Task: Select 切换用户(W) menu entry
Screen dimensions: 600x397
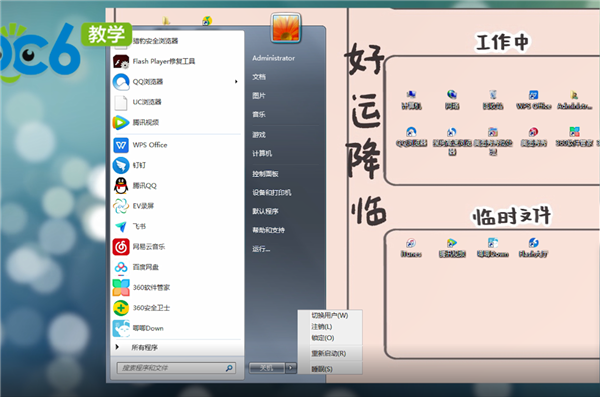Action: [x=329, y=315]
